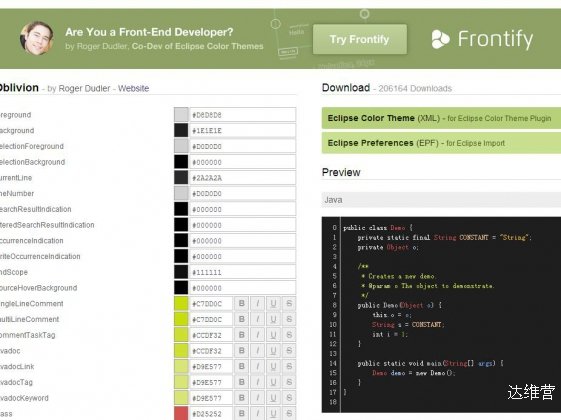Viewport: 561px width, 420px height.
Task: Toggle bold for javadocKeyword row
Action: [242, 398]
